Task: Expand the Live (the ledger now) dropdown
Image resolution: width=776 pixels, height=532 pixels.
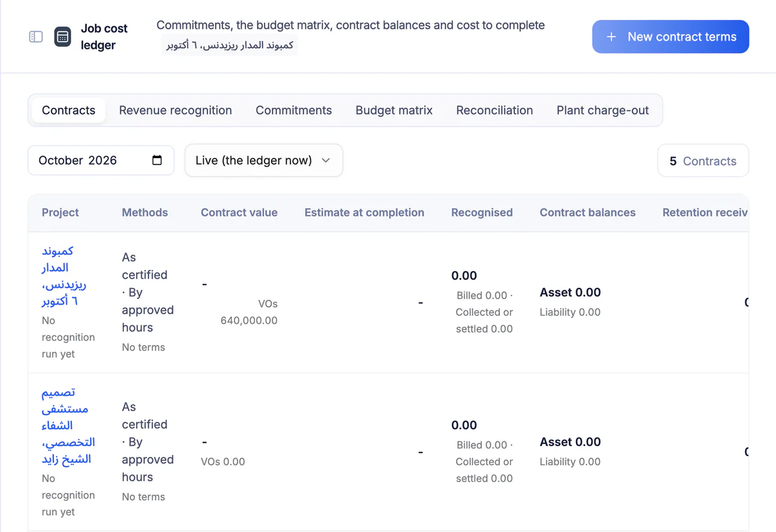Action: 263,160
